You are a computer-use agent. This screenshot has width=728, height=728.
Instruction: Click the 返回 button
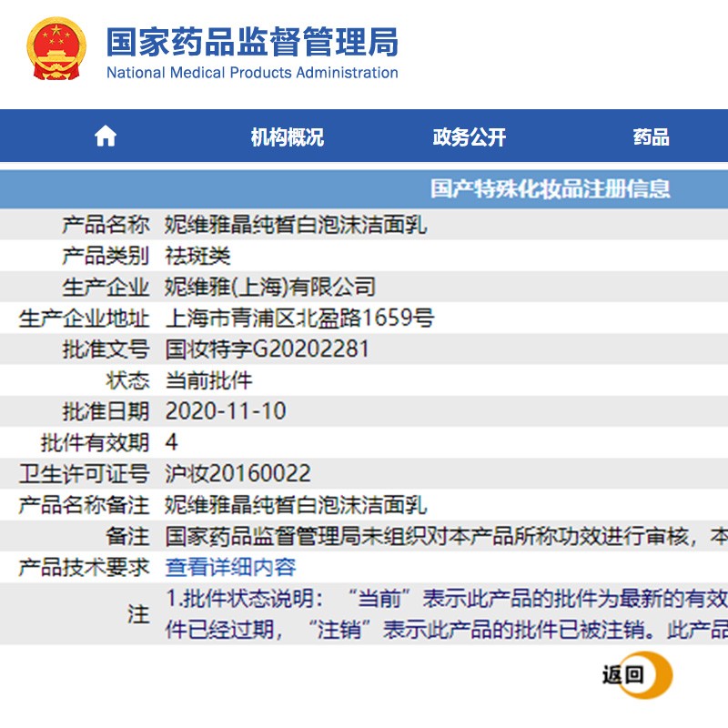pos(637,674)
